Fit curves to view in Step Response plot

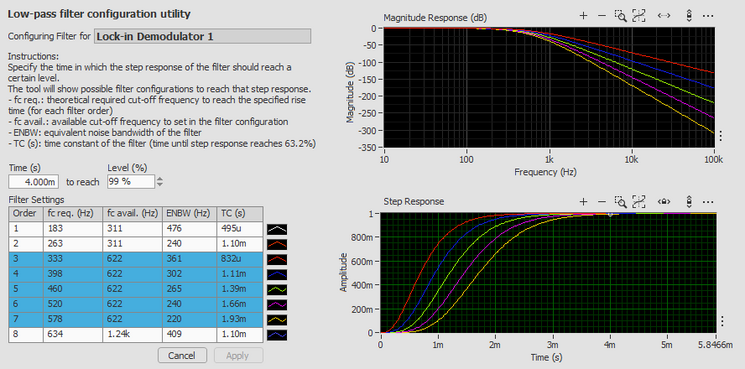point(639,201)
